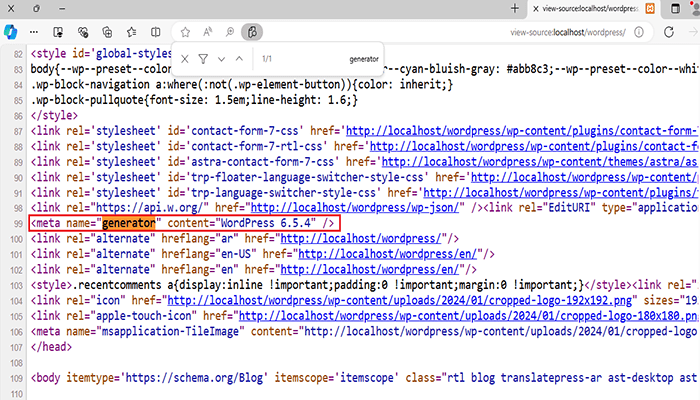
Task: Open trp-language-switcher-style-css link on line 91
Action: point(561,193)
